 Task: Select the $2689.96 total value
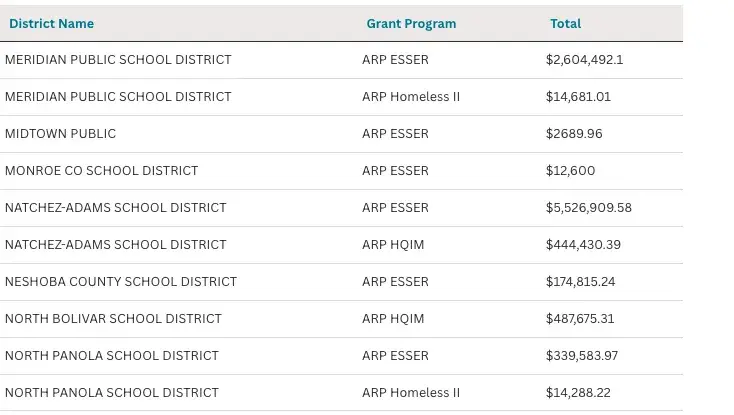pyautogui.click(x=574, y=134)
